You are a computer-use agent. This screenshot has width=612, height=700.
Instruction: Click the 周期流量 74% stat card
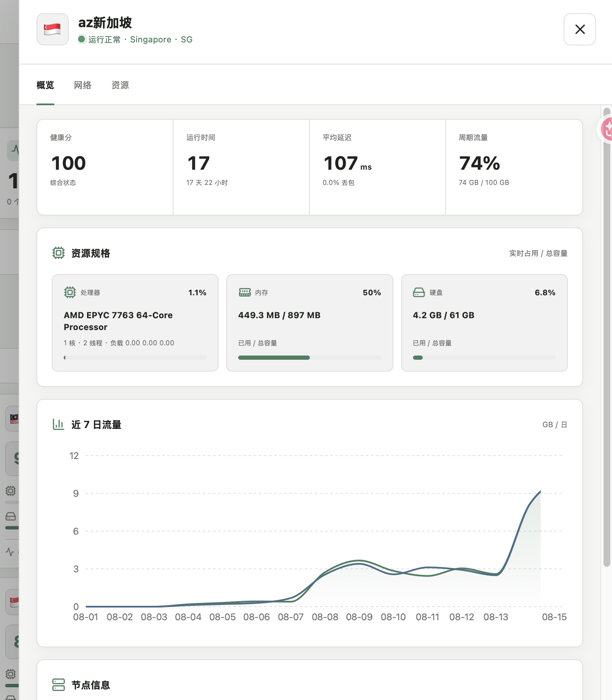pos(514,167)
